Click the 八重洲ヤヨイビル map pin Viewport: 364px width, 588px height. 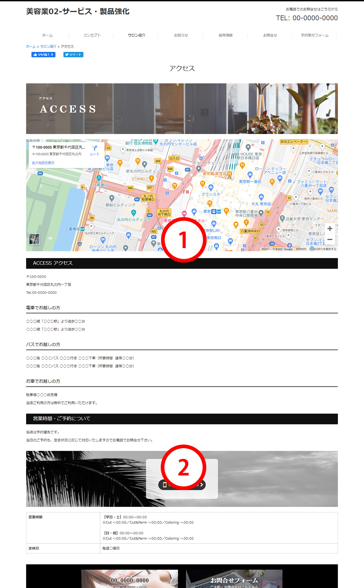click(288, 235)
